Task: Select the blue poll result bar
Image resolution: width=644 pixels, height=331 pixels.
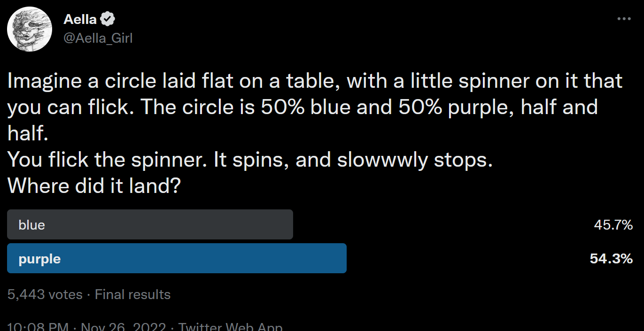Action: [x=150, y=224]
